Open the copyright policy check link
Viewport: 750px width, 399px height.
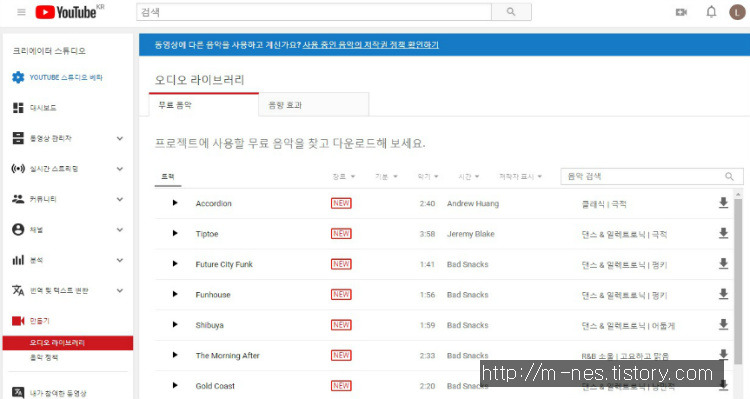point(371,44)
